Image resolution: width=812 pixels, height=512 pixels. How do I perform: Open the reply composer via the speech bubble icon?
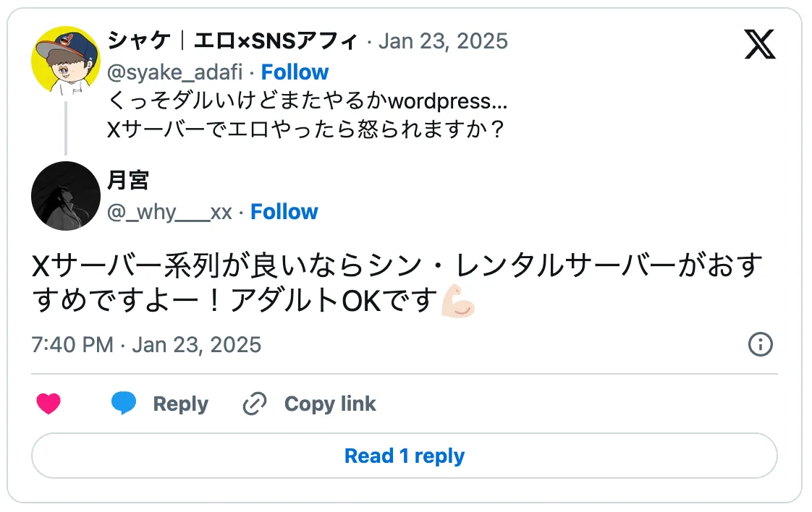click(123, 404)
